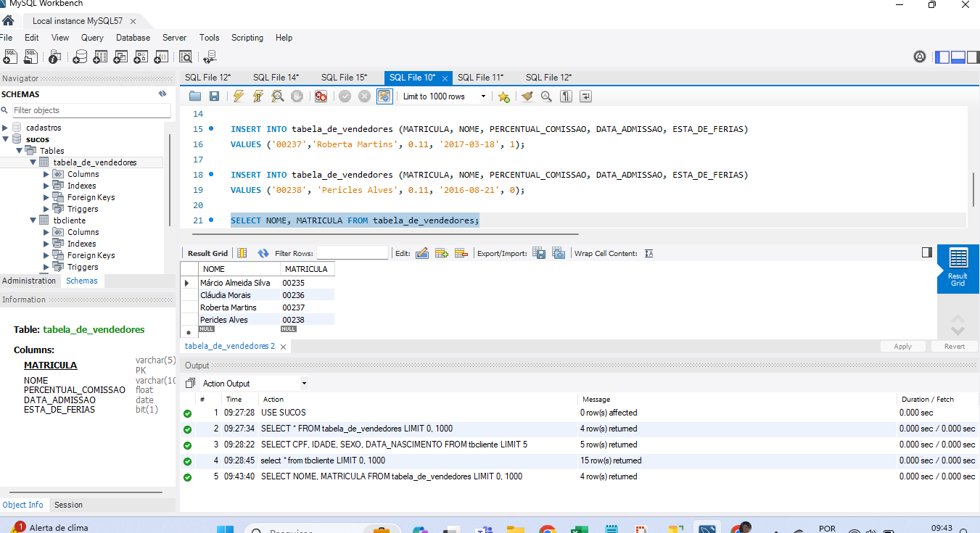The height and width of the screenshot is (533, 980).
Task: Create a new view toolbar icon
Action: (121, 57)
